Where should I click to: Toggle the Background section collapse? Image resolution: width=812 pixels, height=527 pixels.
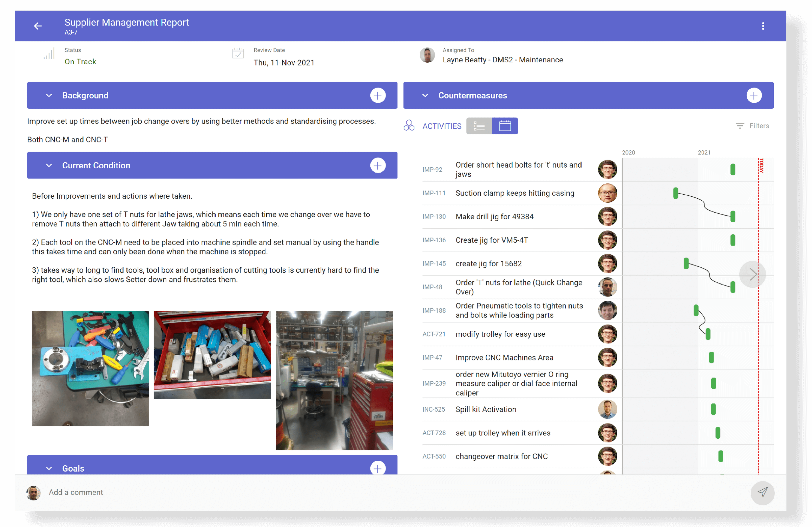(49, 95)
